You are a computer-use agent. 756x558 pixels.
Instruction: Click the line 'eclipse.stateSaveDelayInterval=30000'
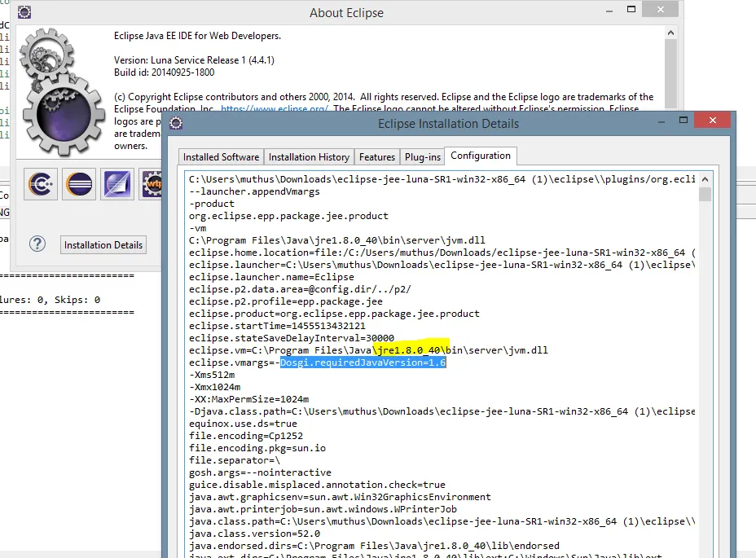pos(291,338)
